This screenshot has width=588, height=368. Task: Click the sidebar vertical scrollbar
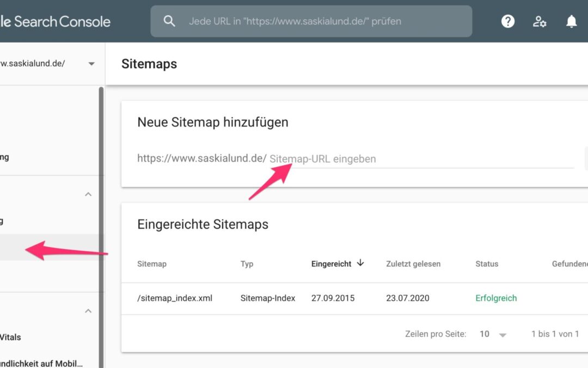(x=101, y=218)
